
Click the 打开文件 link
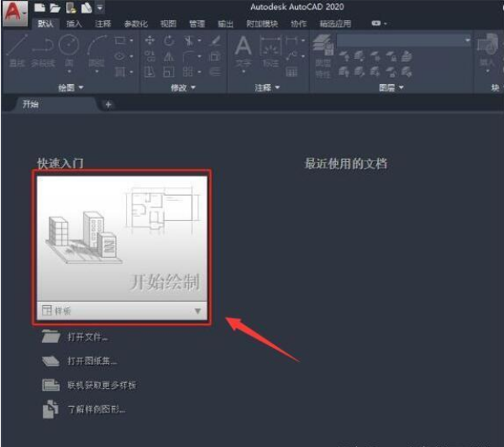pyautogui.click(x=87, y=338)
